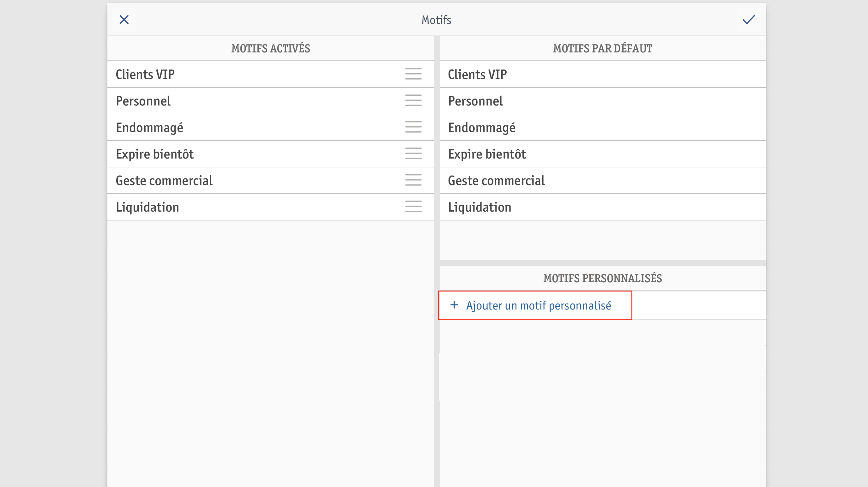Click the reorder handle for Expire bientôt

[413, 154]
